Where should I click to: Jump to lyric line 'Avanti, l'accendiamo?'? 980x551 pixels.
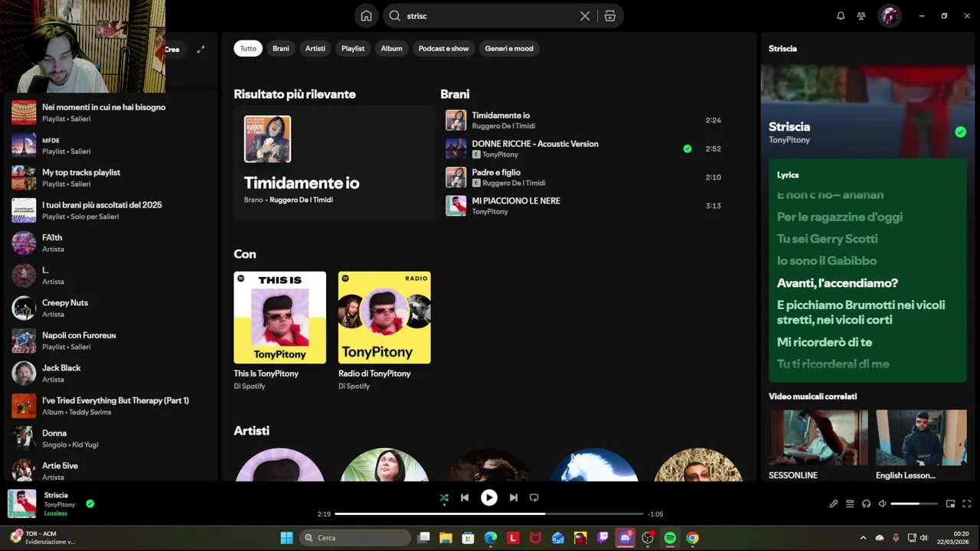click(838, 283)
